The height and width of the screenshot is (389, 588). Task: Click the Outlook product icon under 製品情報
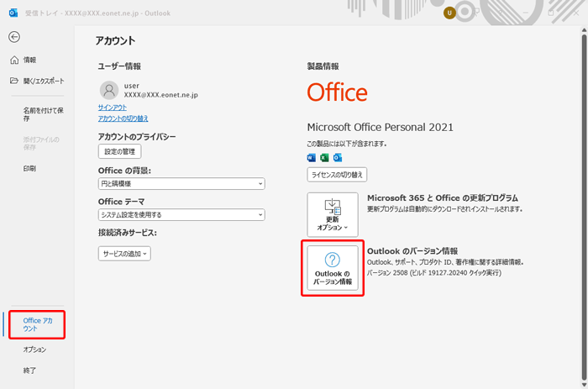tap(338, 157)
